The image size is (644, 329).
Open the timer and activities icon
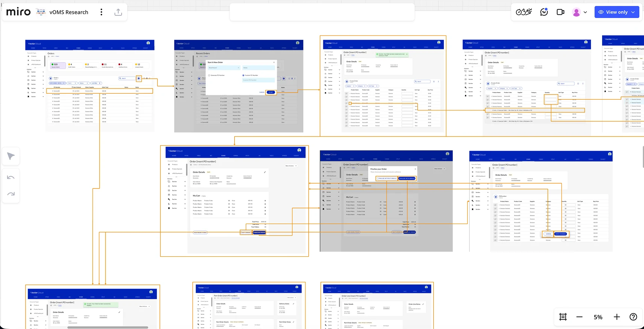[x=524, y=12]
